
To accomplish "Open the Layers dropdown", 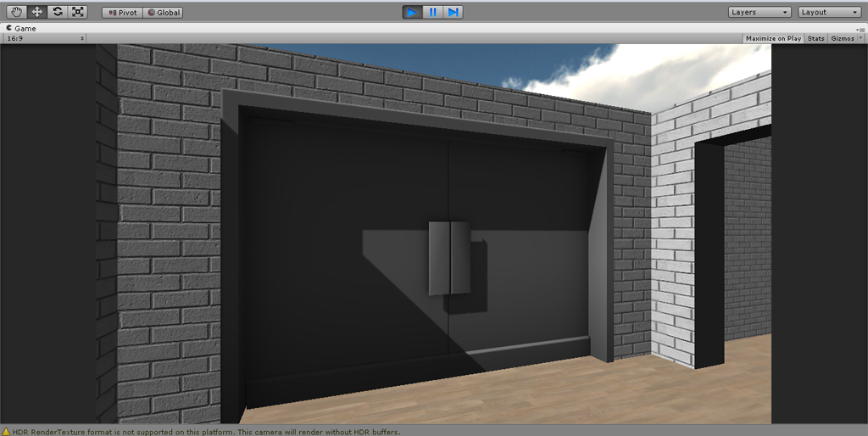I will click(x=759, y=12).
